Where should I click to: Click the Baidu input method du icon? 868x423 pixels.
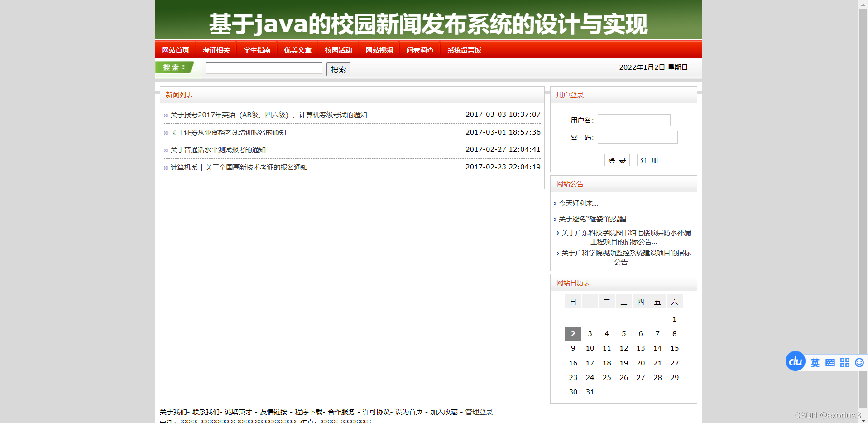(x=796, y=361)
